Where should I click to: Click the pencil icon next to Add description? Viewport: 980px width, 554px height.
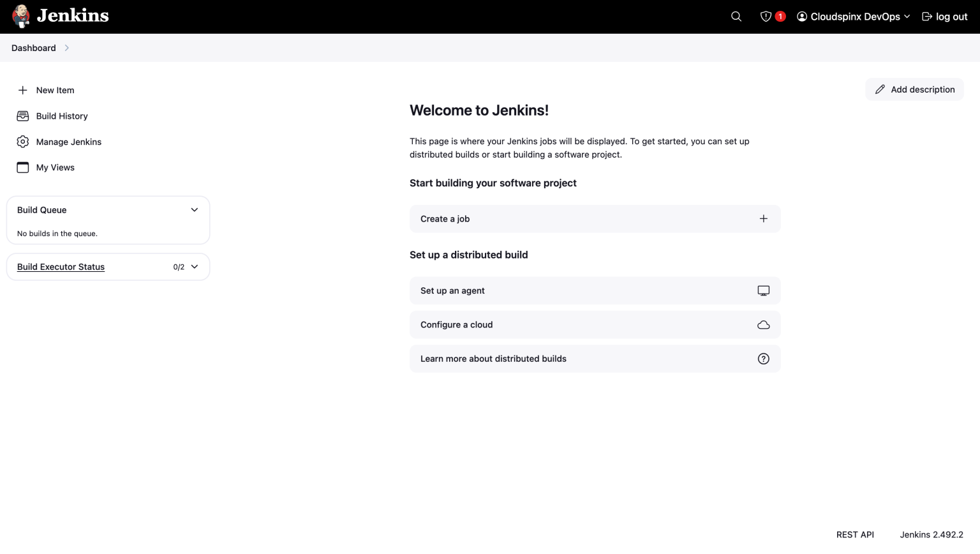point(880,89)
